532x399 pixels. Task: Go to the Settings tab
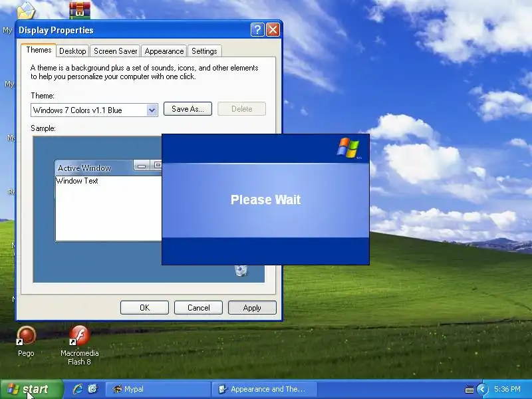point(204,51)
